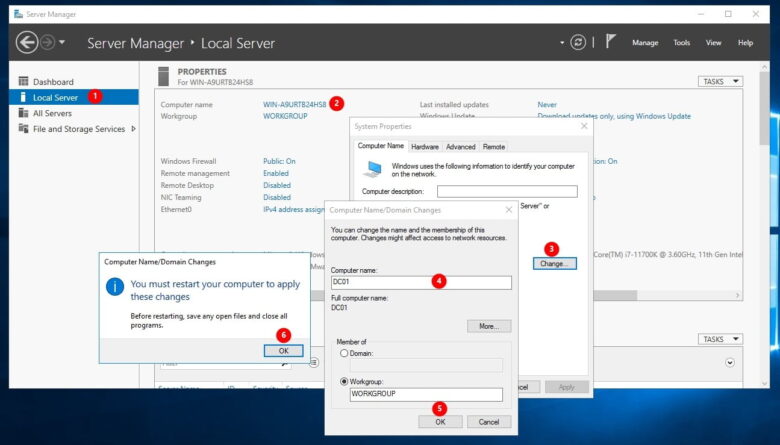Screen dimensions: 780x445
Task: Click Remote Desktop Disabled link
Action: [277, 185]
